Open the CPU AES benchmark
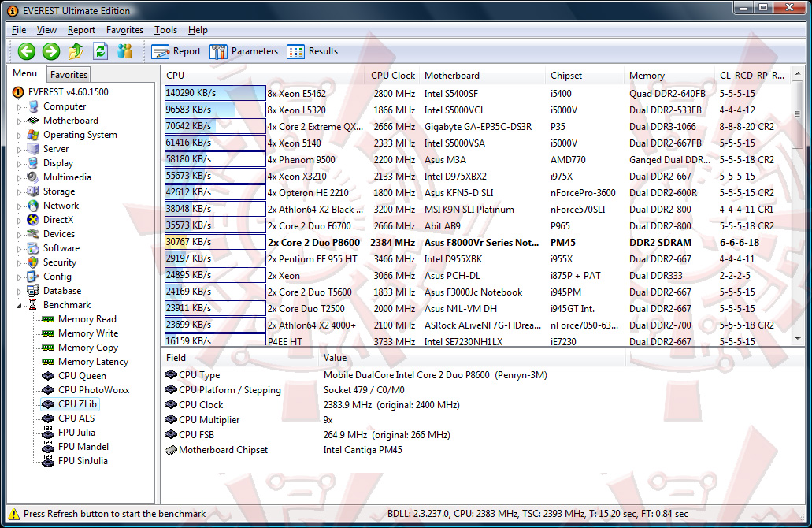Image resolution: width=812 pixels, height=528 pixels. tap(76, 418)
